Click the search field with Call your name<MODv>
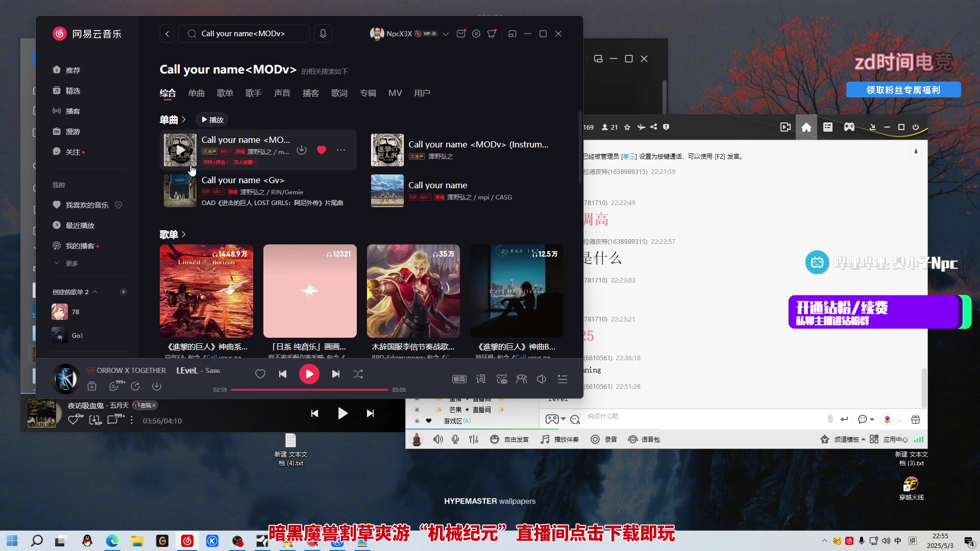The image size is (980, 551). click(244, 34)
